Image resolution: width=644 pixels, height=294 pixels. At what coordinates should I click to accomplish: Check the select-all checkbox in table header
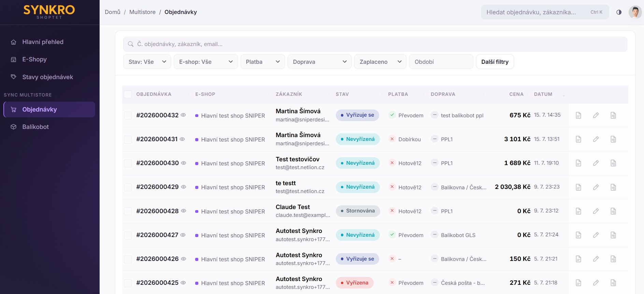[128, 94]
